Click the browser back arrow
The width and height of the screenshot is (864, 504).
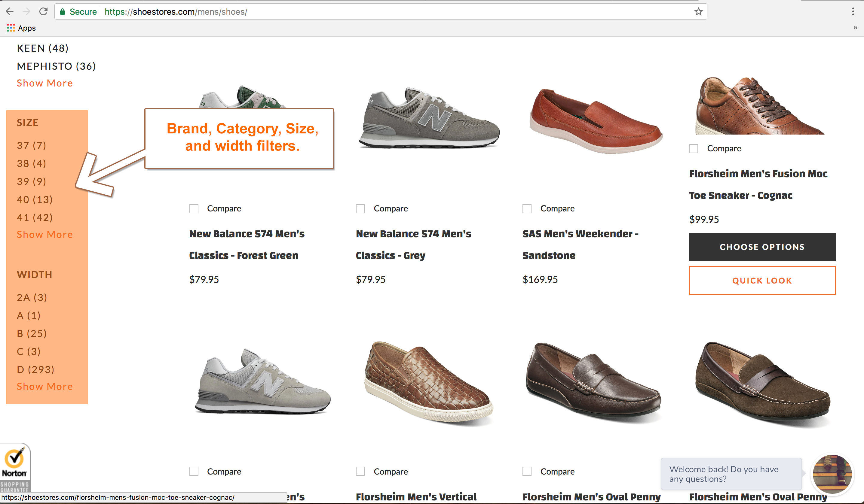[10, 12]
